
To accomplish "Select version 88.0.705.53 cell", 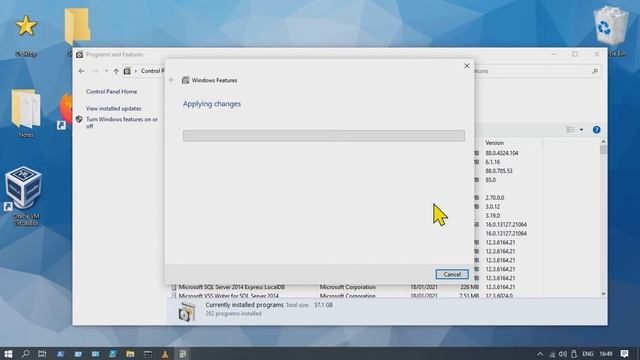I will click(x=499, y=171).
